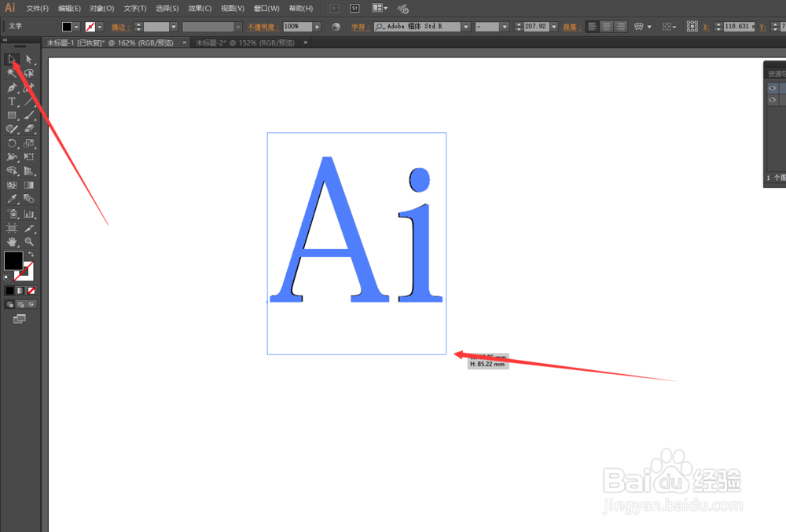Select the Artboard tool

click(12, 229)
